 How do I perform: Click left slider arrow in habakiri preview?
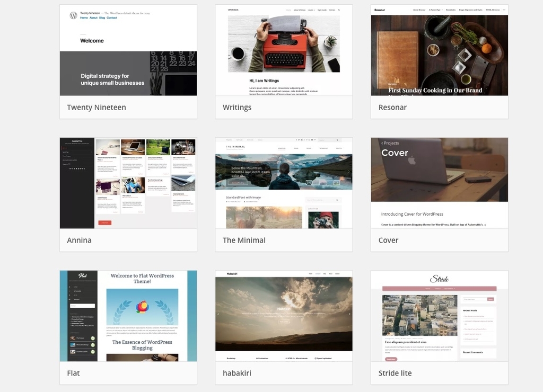(218, 314)
